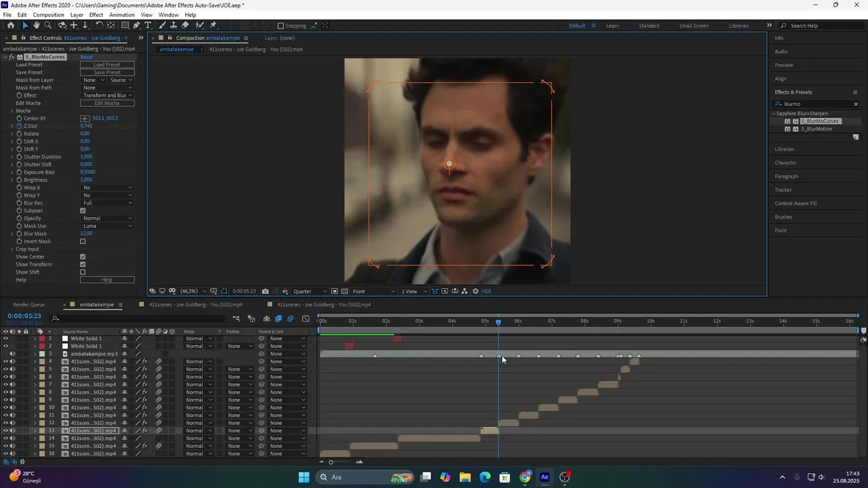Viewport: 868px width, 488px height.
Task: Open Composition Flowchart icon in viewer
Action: coord(465,291)
